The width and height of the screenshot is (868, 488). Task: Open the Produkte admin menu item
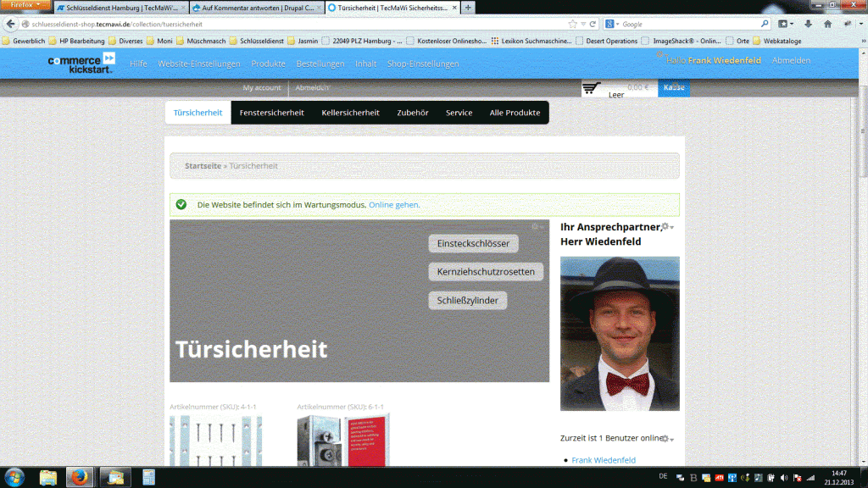(268, 64)
